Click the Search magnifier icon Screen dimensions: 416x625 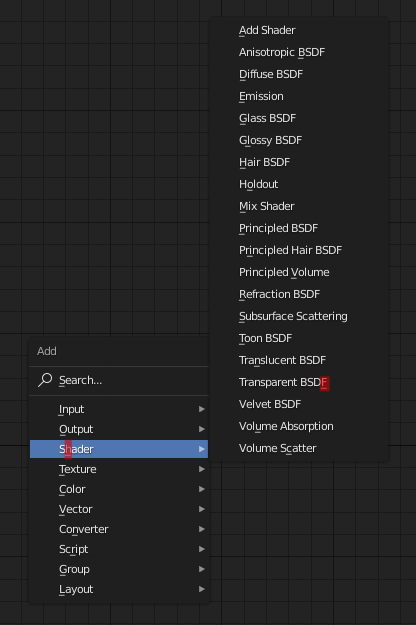click(x=45, y=380)
